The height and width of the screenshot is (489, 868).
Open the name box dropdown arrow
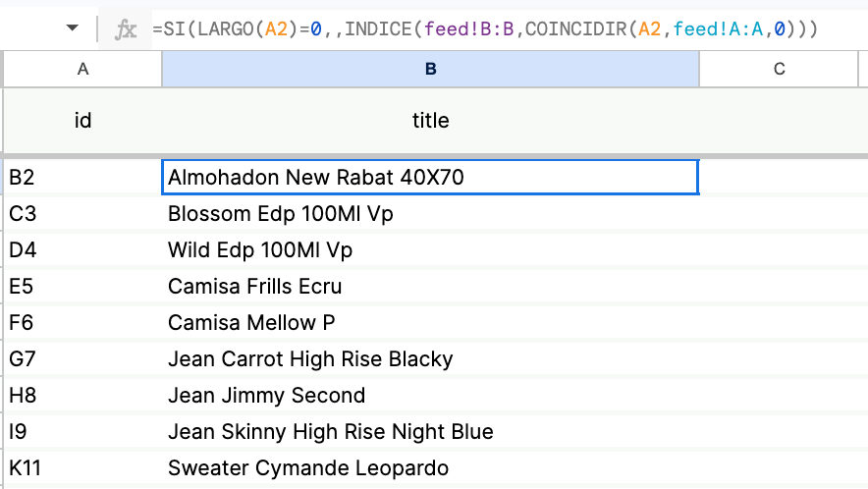[x=73, y=27]
